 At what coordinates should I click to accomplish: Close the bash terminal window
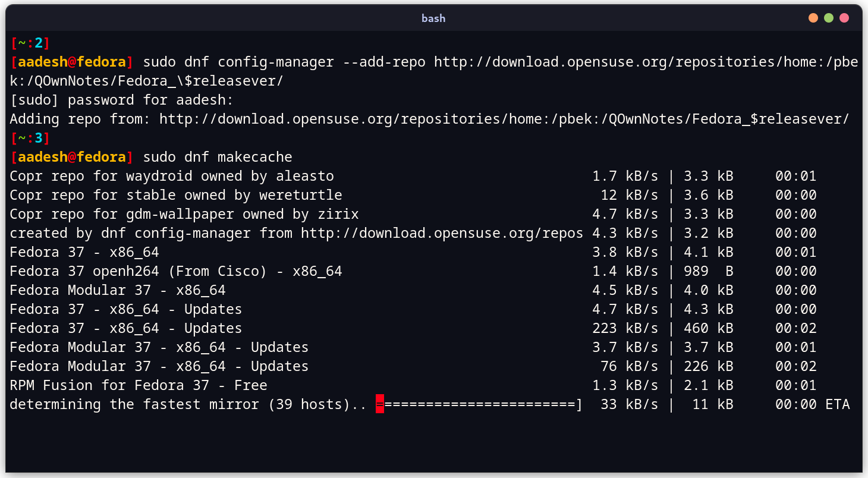[844, 18]
